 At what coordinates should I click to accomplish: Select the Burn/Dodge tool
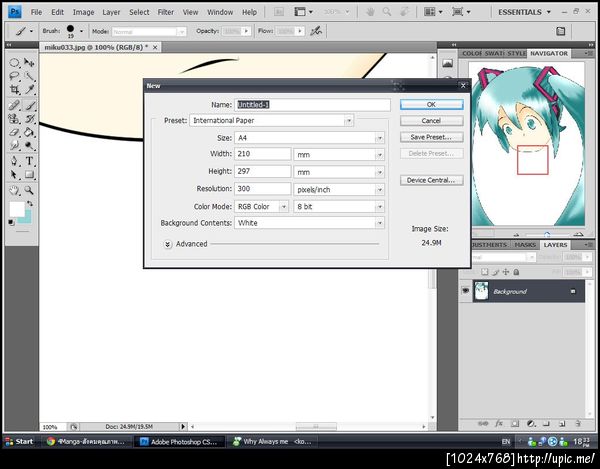[x=29, y=145]
